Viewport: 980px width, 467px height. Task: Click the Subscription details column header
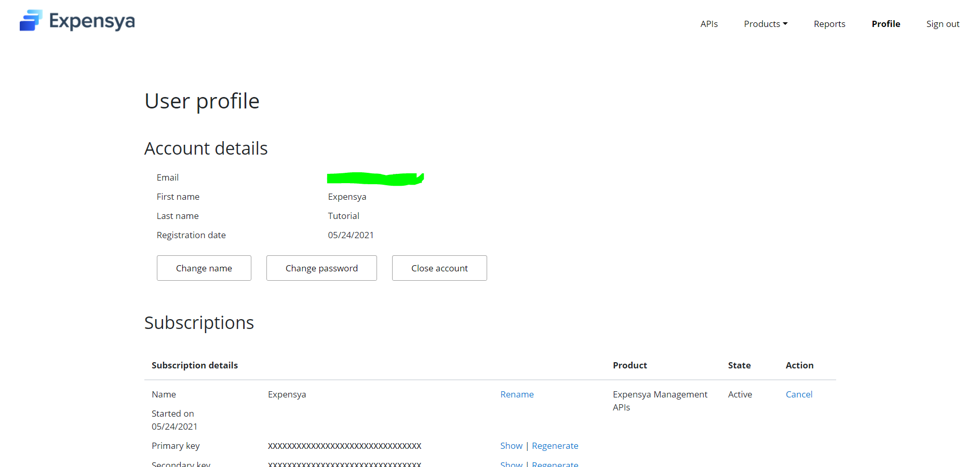tap(195, 365)
